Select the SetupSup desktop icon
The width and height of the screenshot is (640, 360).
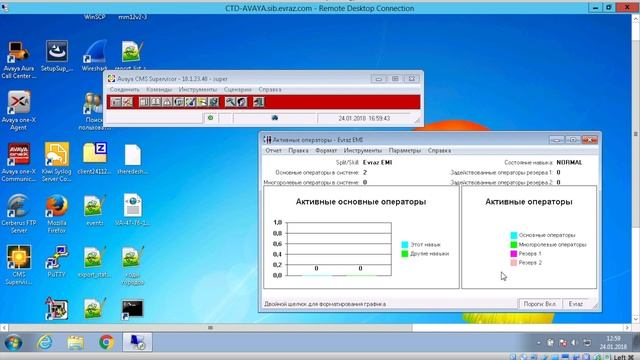pyautogui.click(x=57, y=56)
